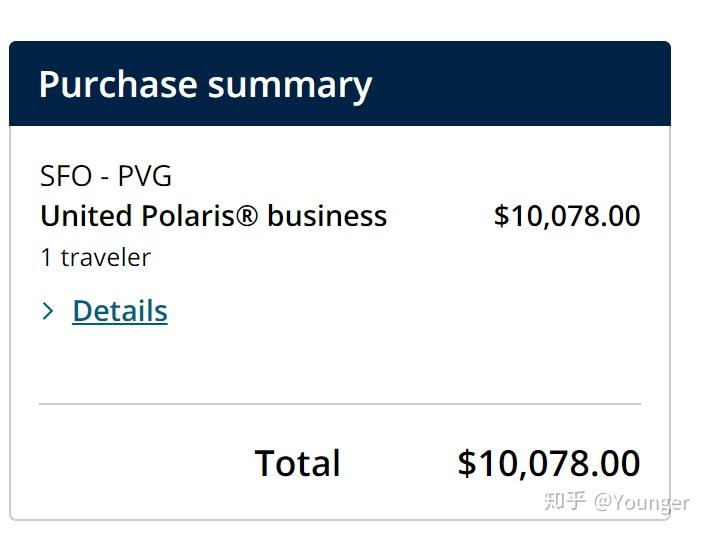Click the word summary in the header
707x533 pixels.
[x=290, y=84]
